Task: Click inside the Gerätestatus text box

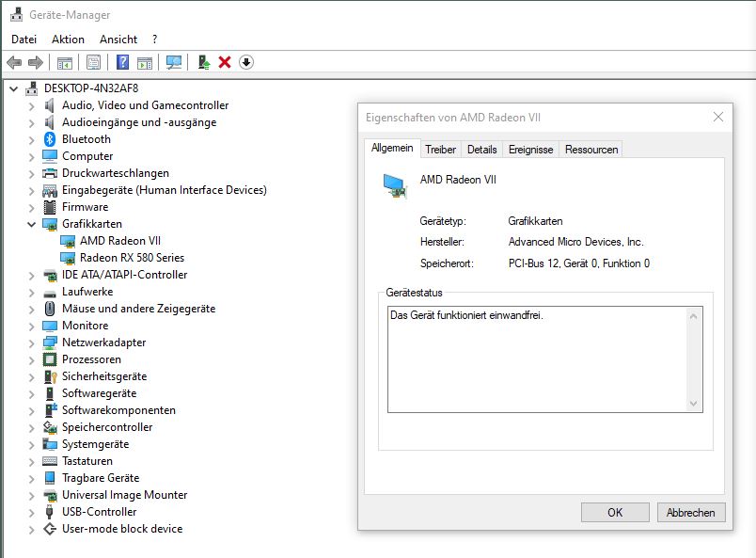Action: tap(544, 359)
